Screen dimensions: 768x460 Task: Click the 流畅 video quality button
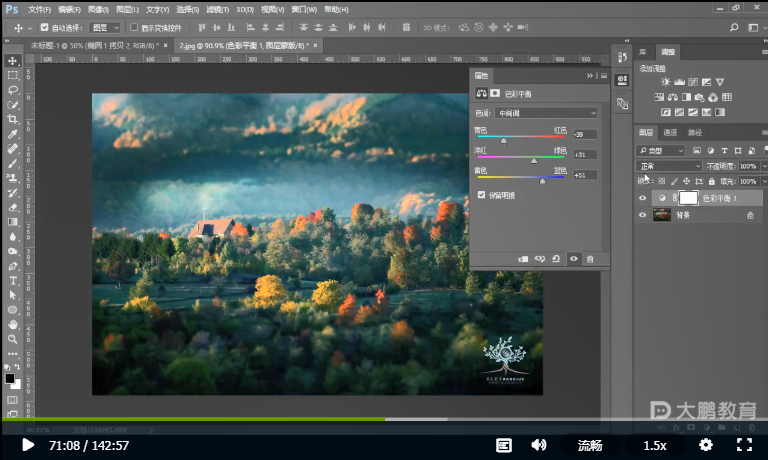(590, 445)
